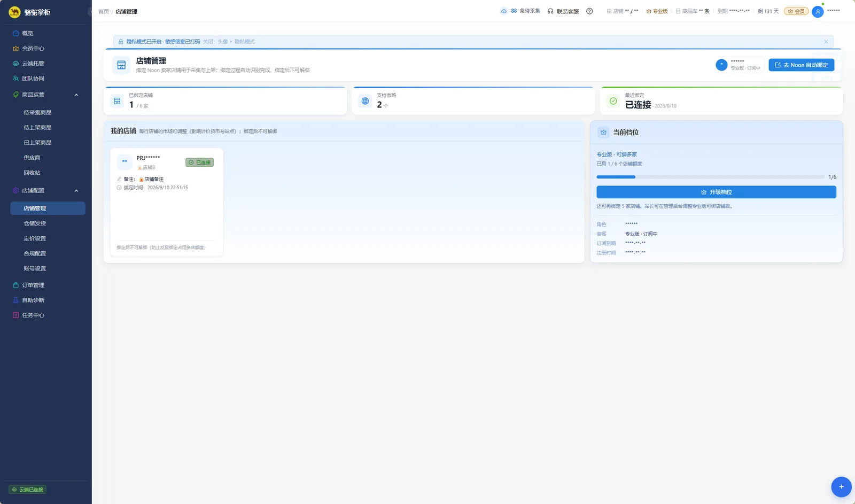855x504 pixels.
Task: Open the help question-mark icon
Action: 589,11
